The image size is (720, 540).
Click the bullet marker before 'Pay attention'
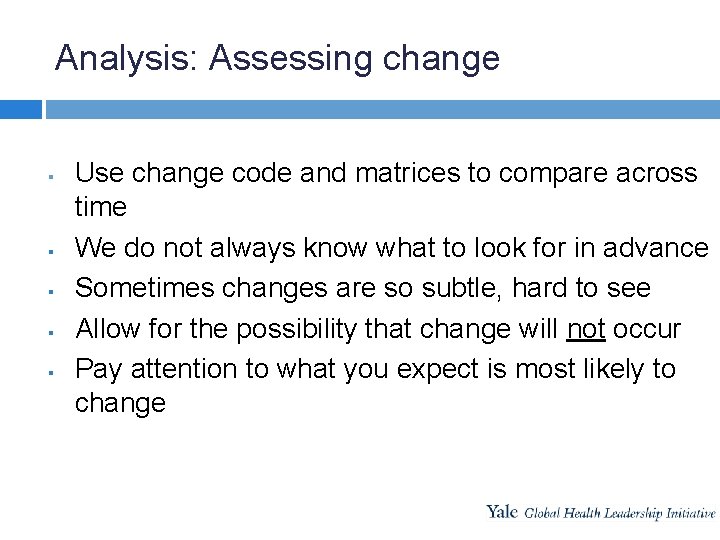(x=51, y=372)
